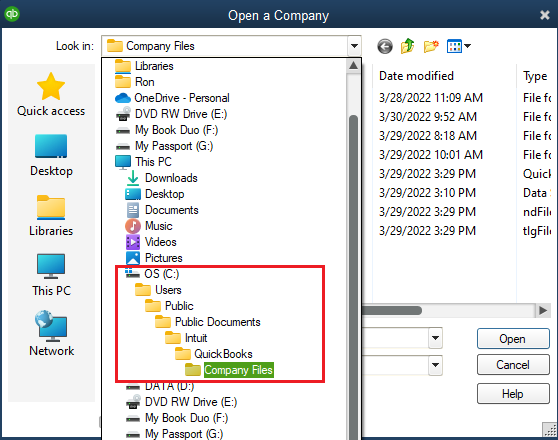Close the Open a Company dialog

pyautogui.click(x=544, y=15)
